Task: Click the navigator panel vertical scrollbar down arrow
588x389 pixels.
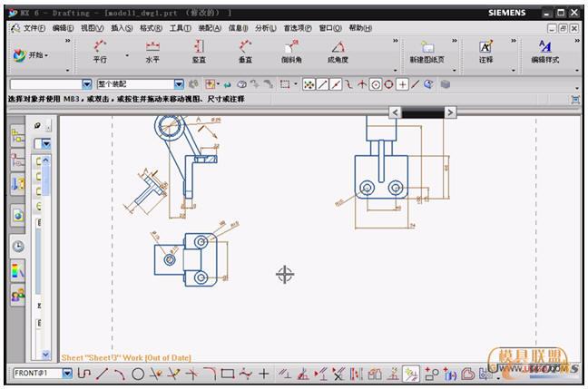Action: tap(46, 355)
